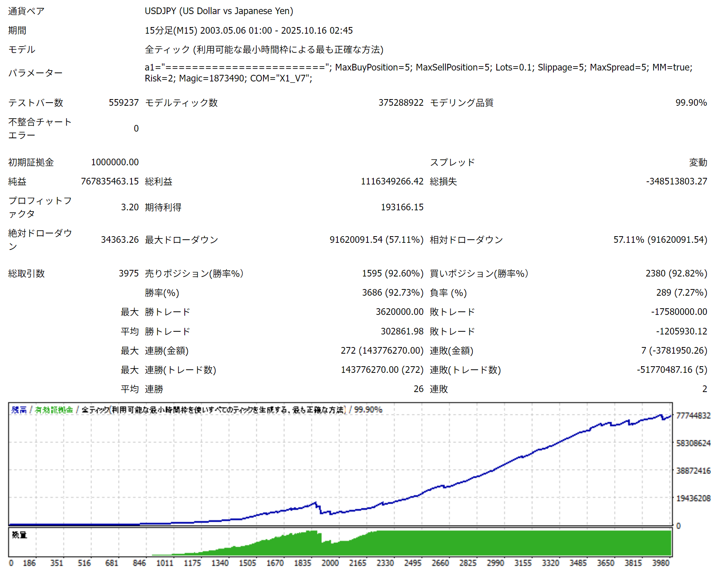Click the USDJPY currency pair title

click(219, 11)
